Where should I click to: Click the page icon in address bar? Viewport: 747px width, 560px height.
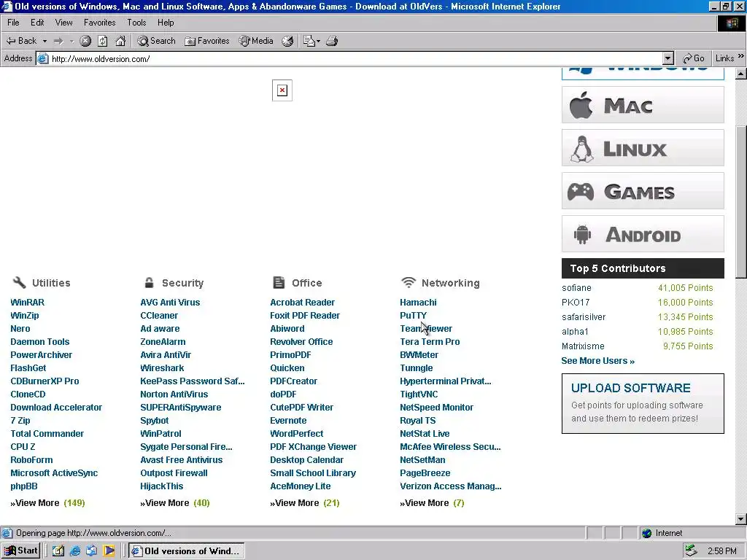click(43, 58)
